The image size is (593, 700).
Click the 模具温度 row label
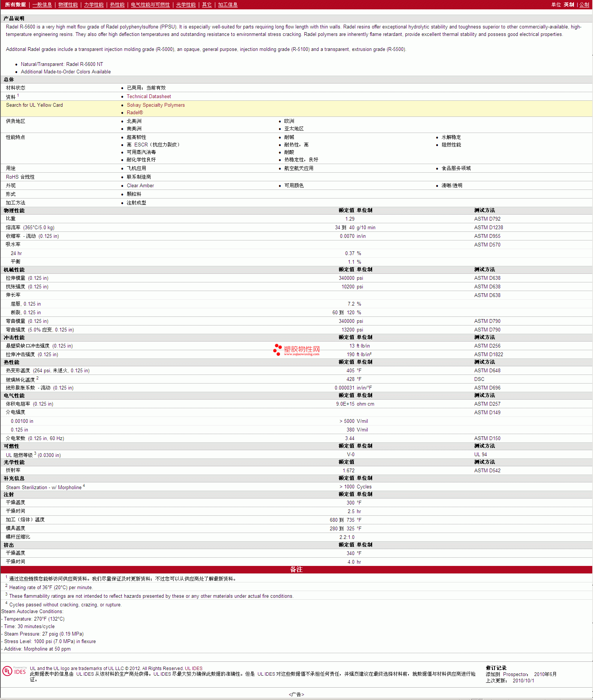click(x=16, y=528)
